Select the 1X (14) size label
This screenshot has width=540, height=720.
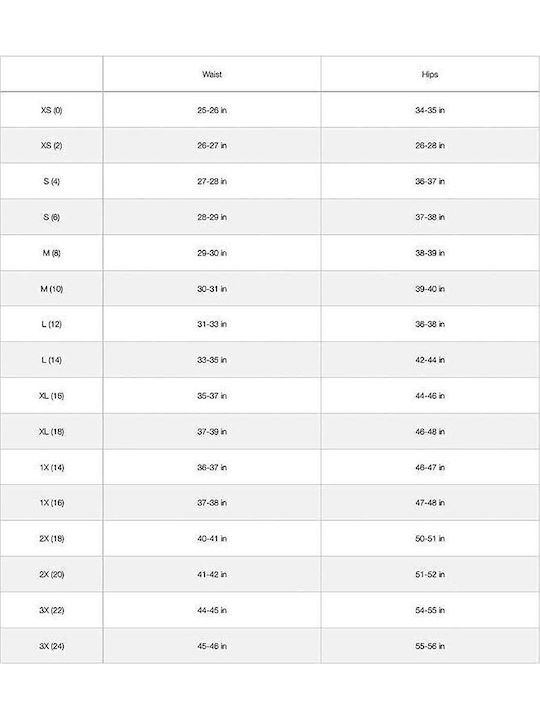coord(51,467)
